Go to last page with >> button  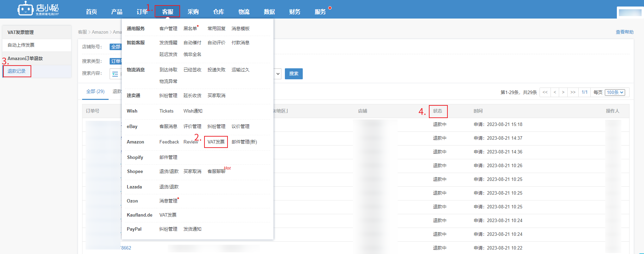[573, 92]
